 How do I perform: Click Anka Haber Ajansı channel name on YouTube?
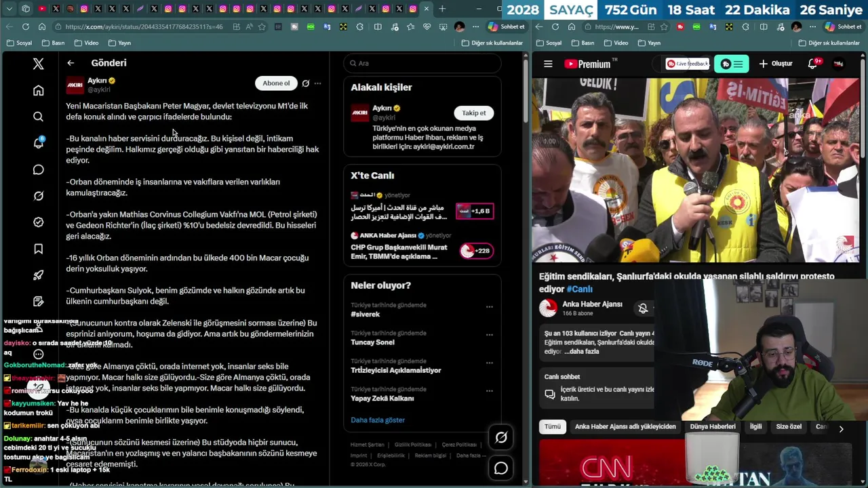pyautogui.click(x=592, y=304)
